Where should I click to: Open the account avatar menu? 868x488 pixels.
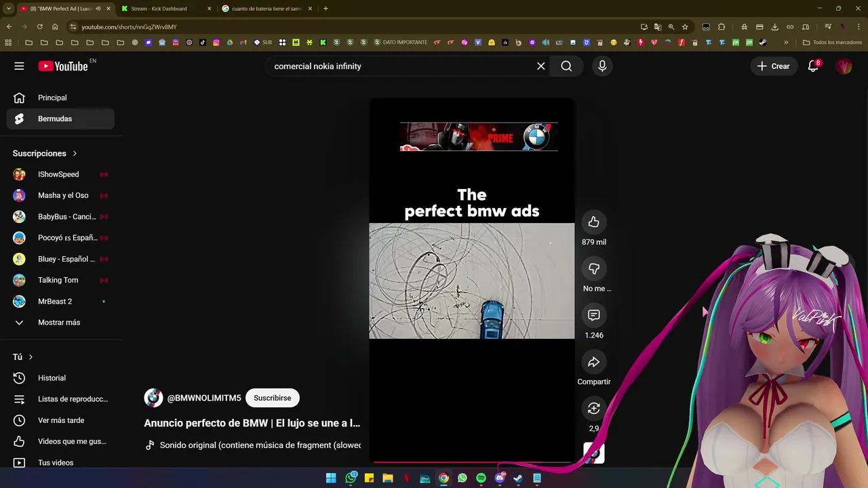pyautogui.click(x=844, y=66)
